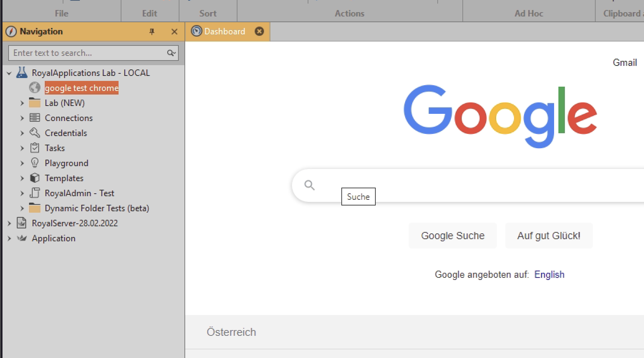Click the Auf gut Glück! button
The height and width of the screenshot is (358, 644).
tap(548, 236)
